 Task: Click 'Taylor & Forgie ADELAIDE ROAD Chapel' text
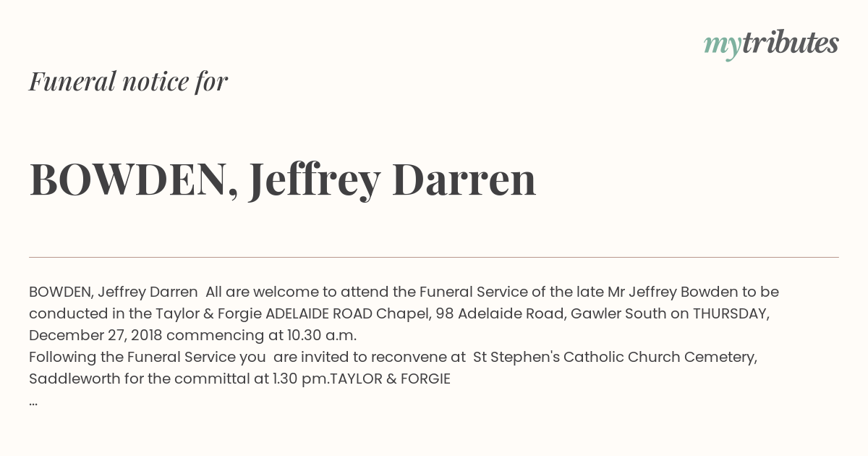[x=293, y=313]
